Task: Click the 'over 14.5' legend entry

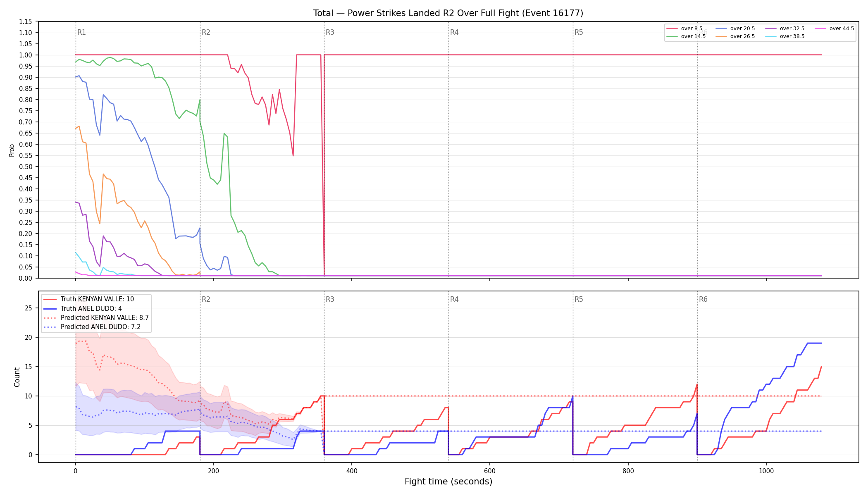Action: tap(686, 36)
